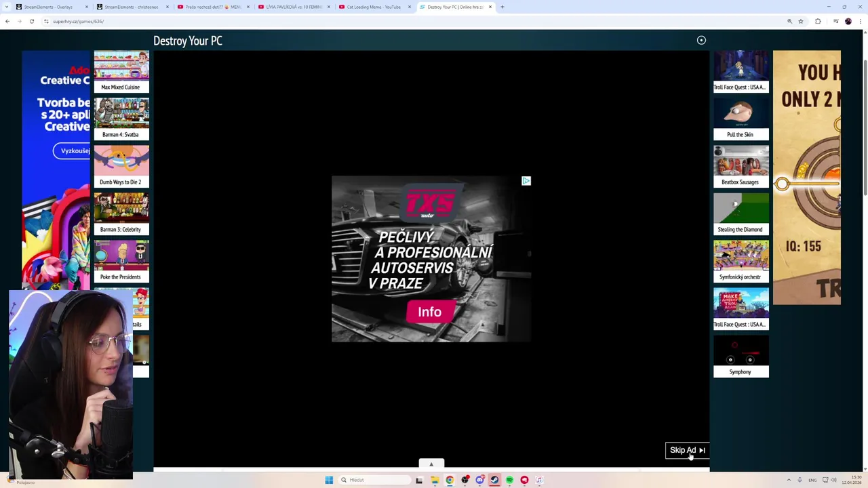Open the Windows Start menu

pyautogui.click(x=329, y=480)
